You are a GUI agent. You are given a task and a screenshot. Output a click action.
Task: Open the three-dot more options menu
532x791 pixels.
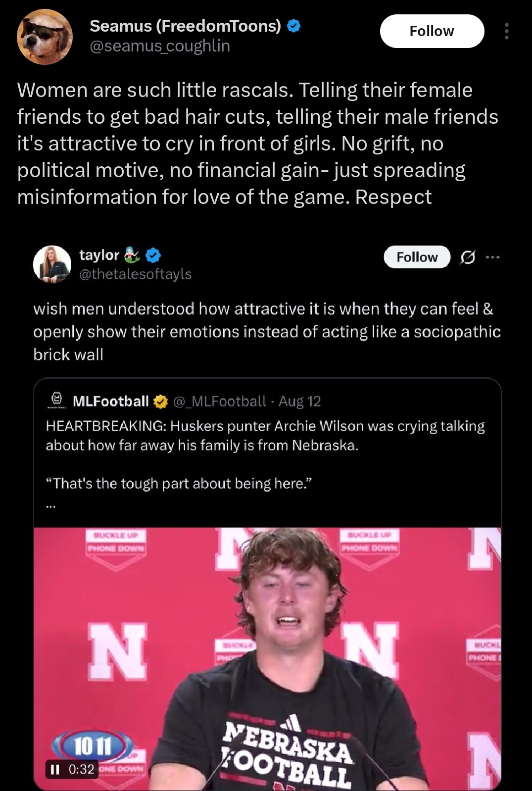coord(506,31)
